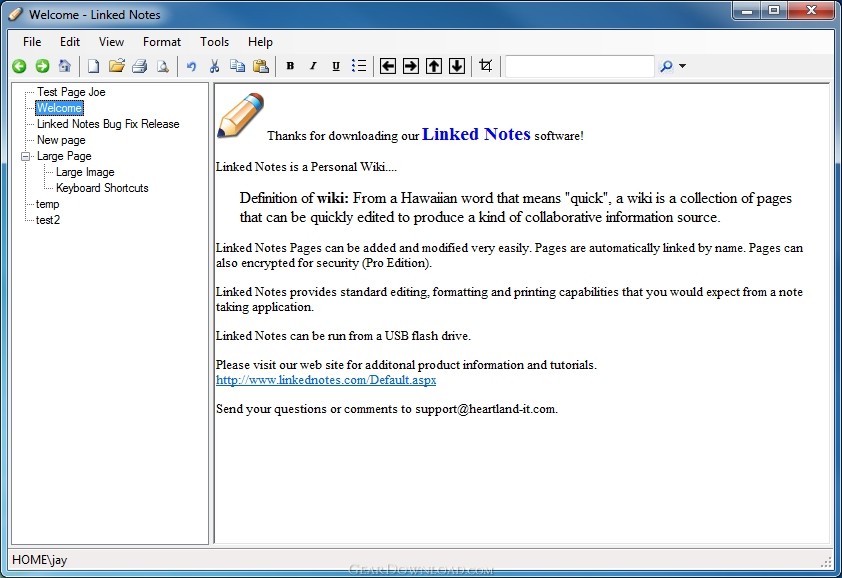Click the Open folder icon
The image size is (842, 578).
(x=117, y=66)
